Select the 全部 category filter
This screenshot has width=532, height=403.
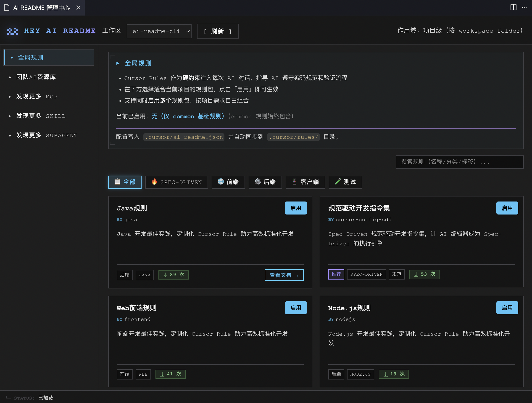(125, 182)
